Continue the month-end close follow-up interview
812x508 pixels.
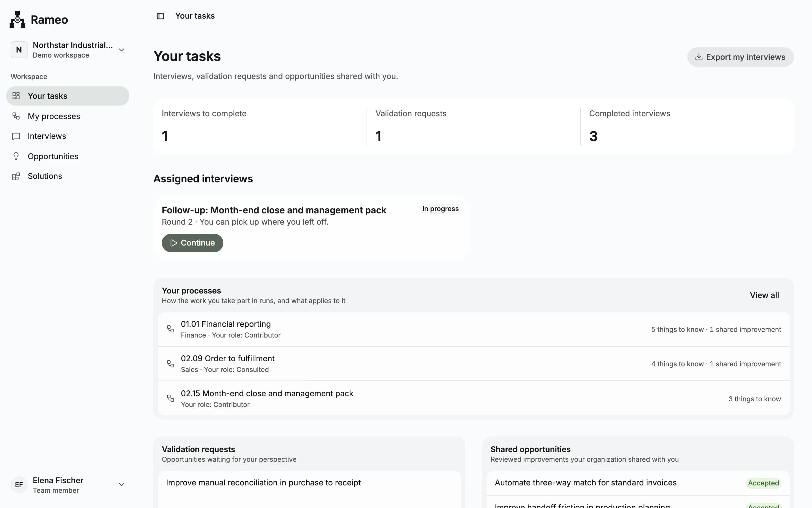(x=192, y=243)
